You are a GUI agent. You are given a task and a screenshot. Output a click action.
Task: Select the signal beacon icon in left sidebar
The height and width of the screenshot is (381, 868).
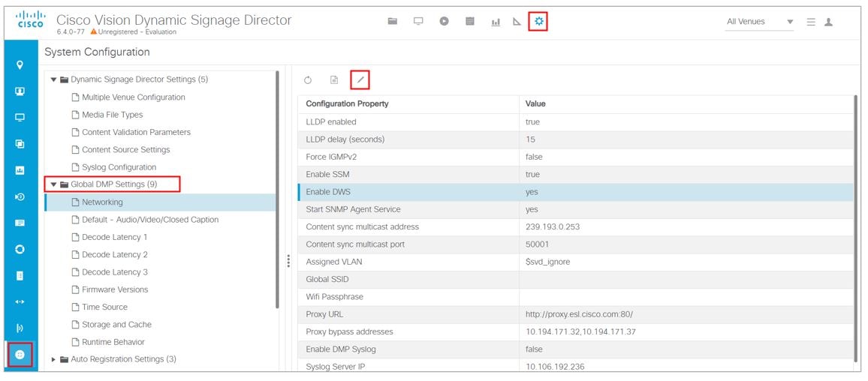tap(20, 328)
